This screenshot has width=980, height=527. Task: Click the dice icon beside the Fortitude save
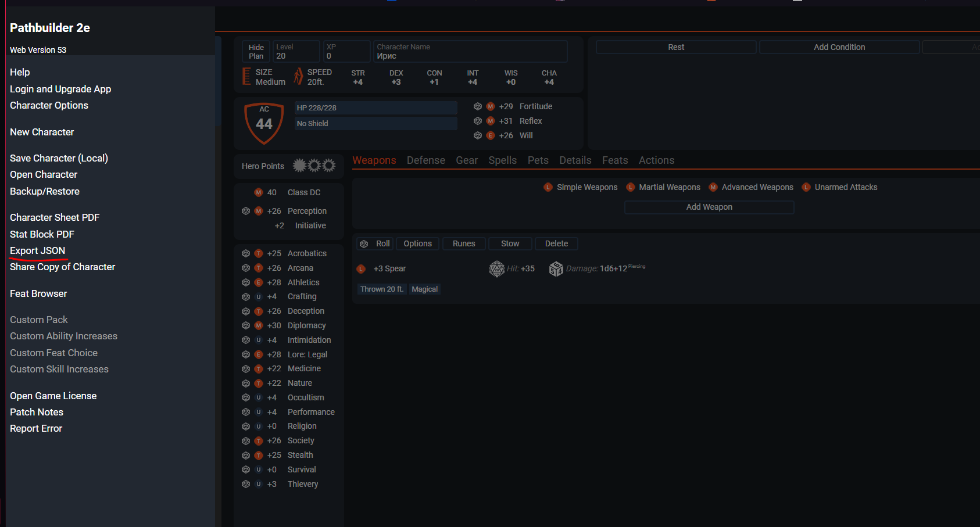click(x=477, y=106)
